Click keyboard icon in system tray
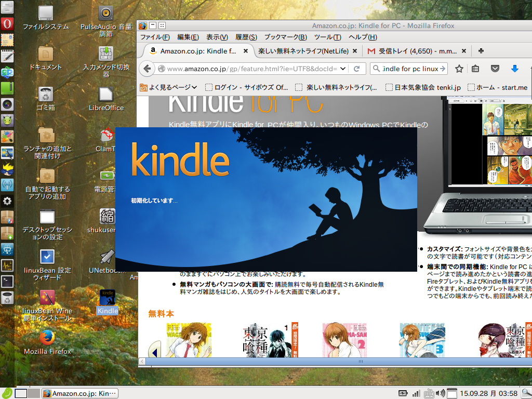This screenshot has width=532, height=399. pyautogui.click(x=429, y=393)
